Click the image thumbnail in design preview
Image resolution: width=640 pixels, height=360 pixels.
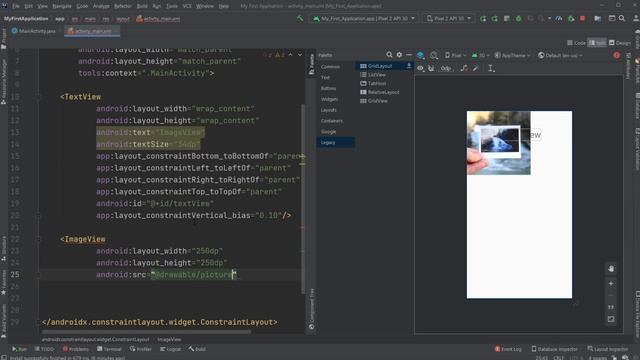(x=498, y=142)
